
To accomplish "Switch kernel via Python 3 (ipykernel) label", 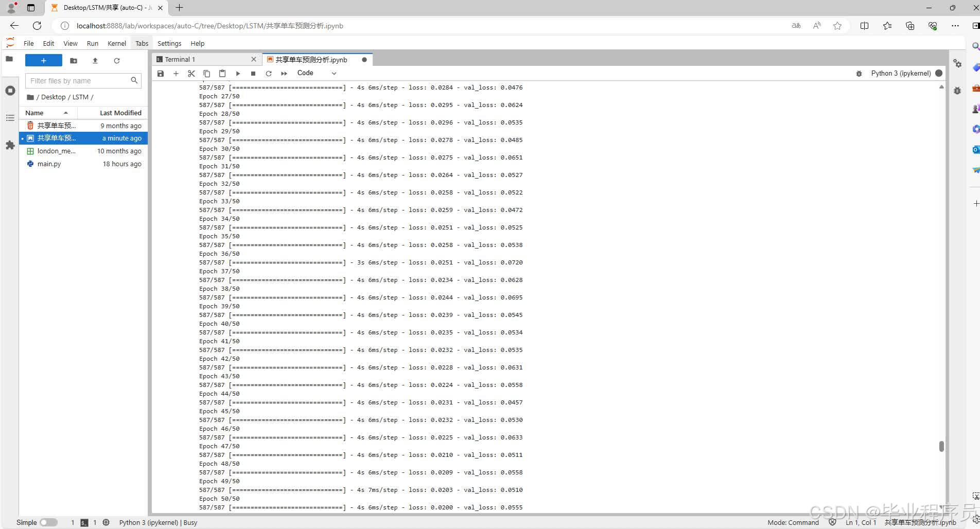I will (901, 73).
